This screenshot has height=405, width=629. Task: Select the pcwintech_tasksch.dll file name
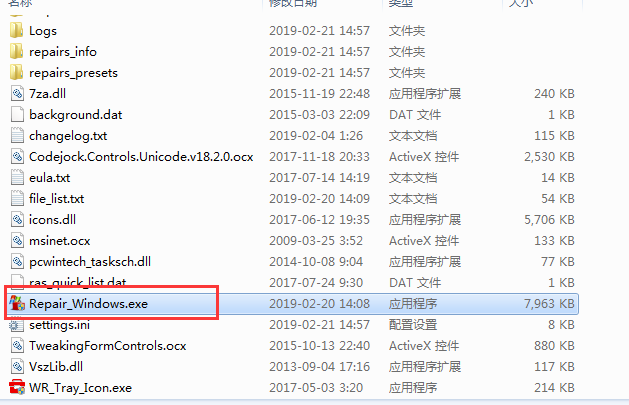[x=90, y=262]
